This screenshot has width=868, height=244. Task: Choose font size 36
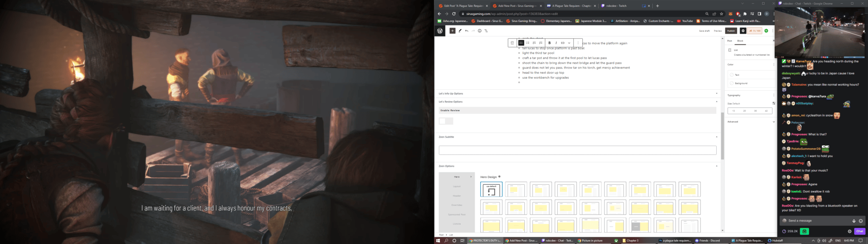(756, 111)
